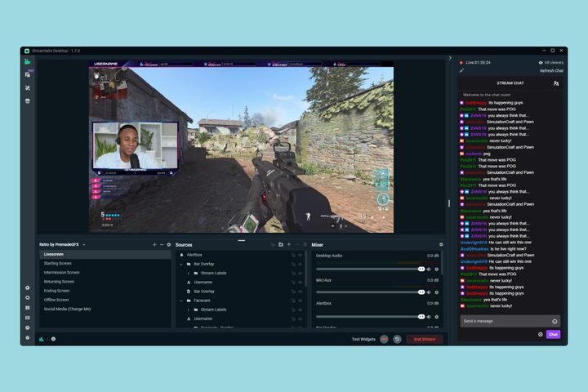588x392 pixels.
Task: Lock the Bar Overlay folder
Action: tap(293, 264)
